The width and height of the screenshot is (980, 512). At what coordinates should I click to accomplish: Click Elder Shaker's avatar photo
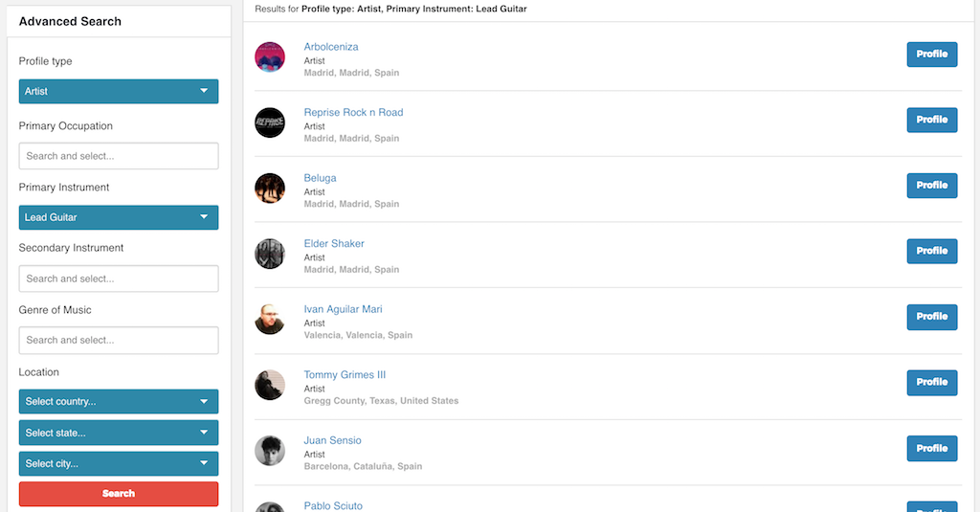click(x=270, y=254)
